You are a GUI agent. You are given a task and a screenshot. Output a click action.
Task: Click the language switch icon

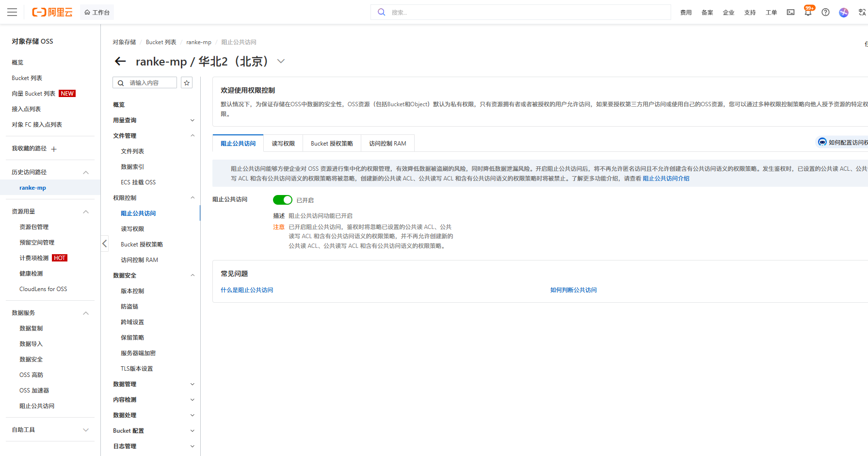[862, 12]
